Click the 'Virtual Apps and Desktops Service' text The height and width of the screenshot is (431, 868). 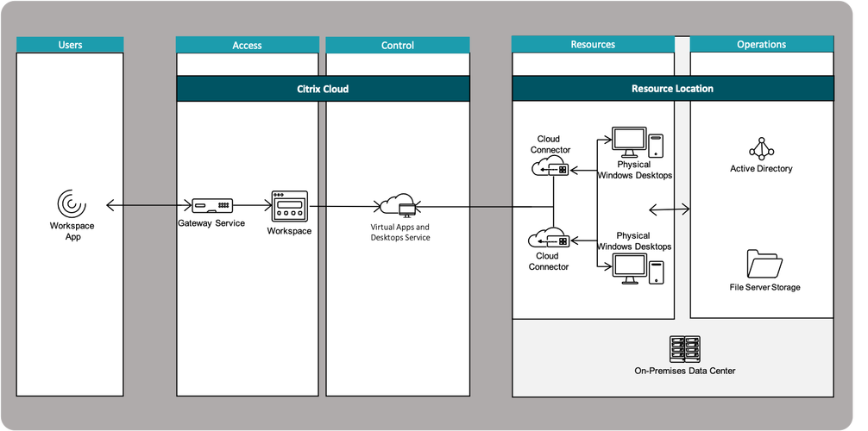point(400,233)
